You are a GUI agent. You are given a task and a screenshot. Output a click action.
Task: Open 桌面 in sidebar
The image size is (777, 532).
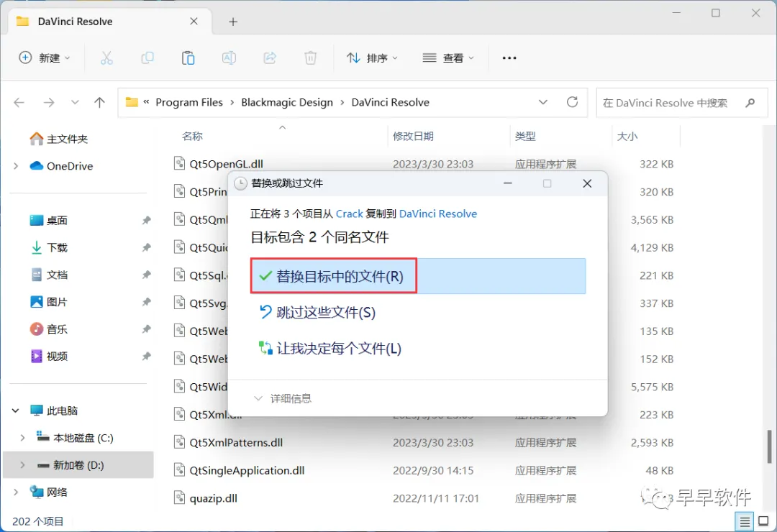(x=49, y=221)
